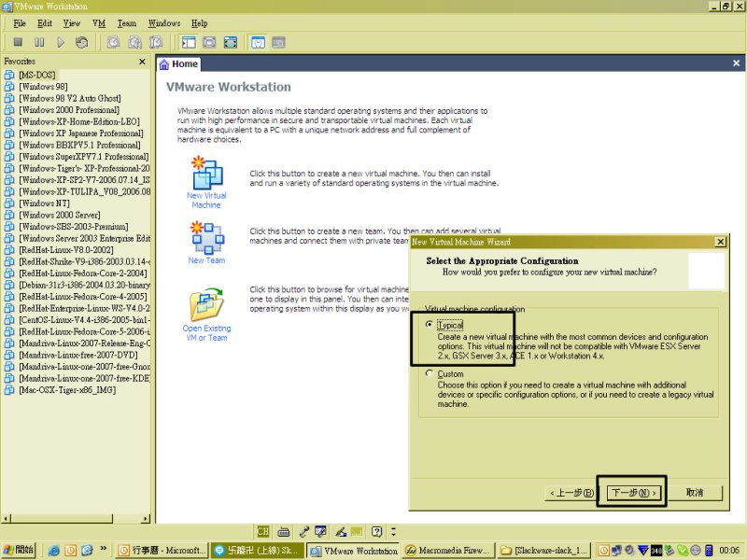Close the New Virtual Machine Wizard dialog
Screen dimensions: 747x560
[720, 242]
